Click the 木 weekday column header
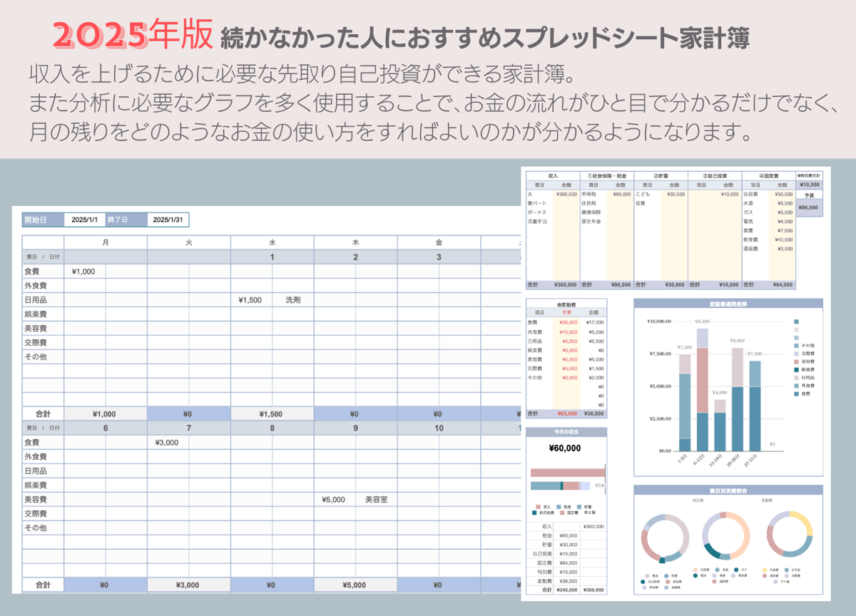Screen dimensions: 856x616 click(355, 242)
